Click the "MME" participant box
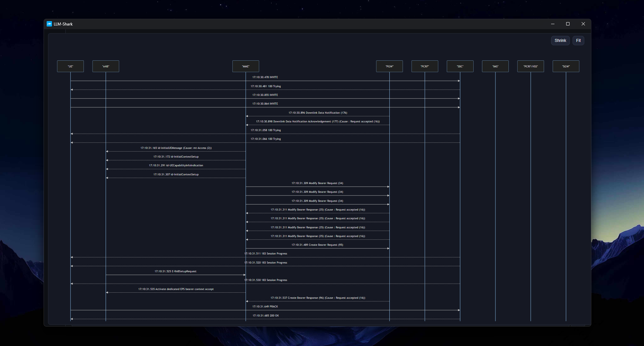 tap(246, 66)
